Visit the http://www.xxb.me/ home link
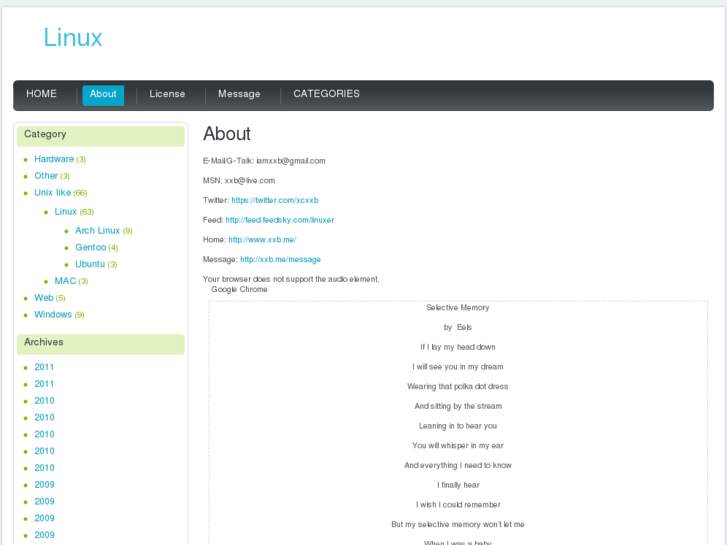The height and width of the screenshot is (545, 727). (262, 240)
